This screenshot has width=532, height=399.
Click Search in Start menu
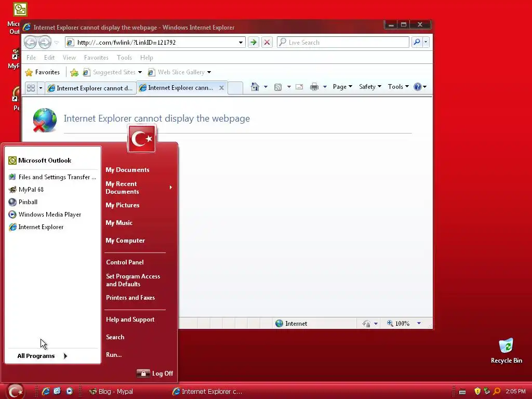[x=115, y=337]
